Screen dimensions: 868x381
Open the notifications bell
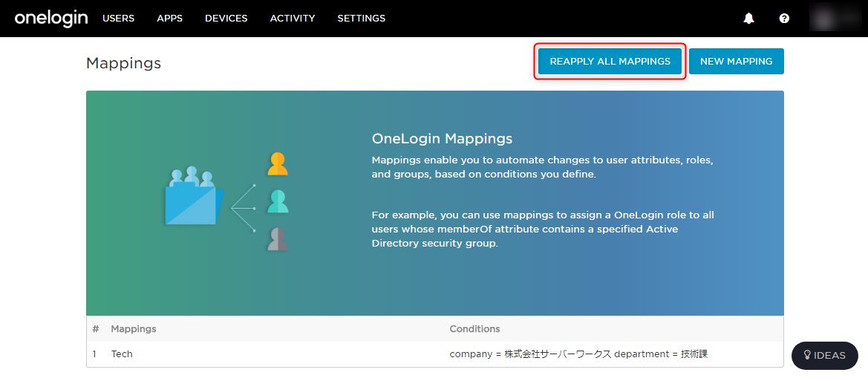click(x=748, y=19)
